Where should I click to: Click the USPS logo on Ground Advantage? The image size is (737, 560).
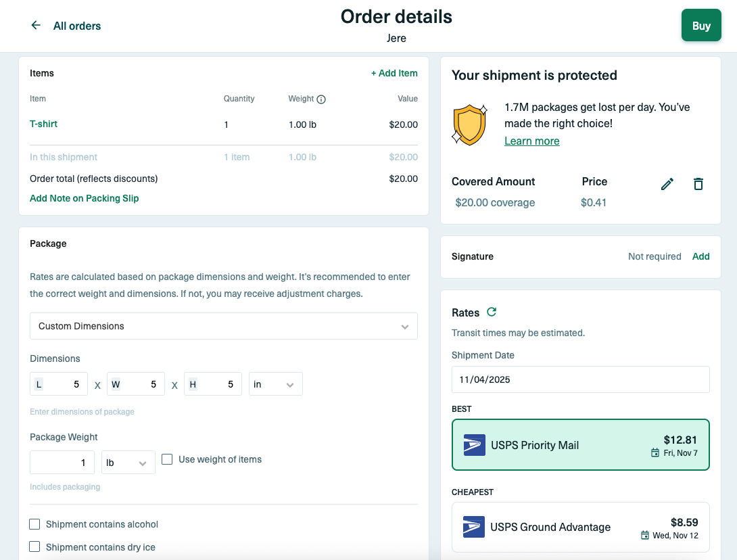pyautogui.click(x=474, y=527)
